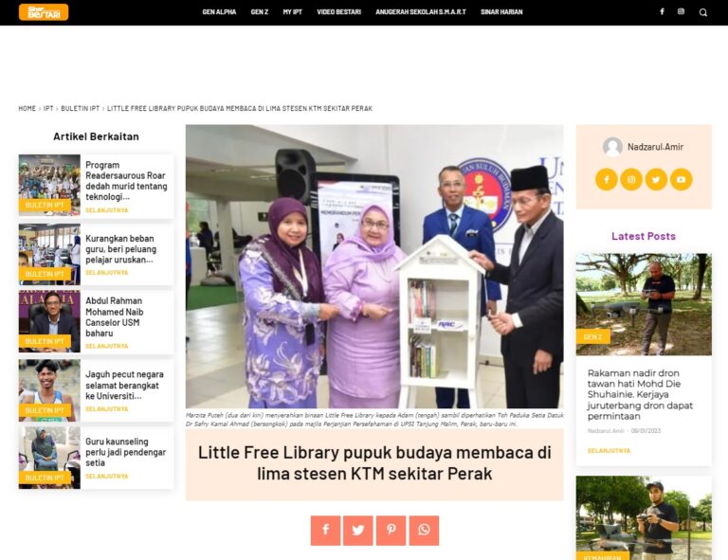Share the article through WhatsApp
Screen dimensions: 728x560
point(424,531)
